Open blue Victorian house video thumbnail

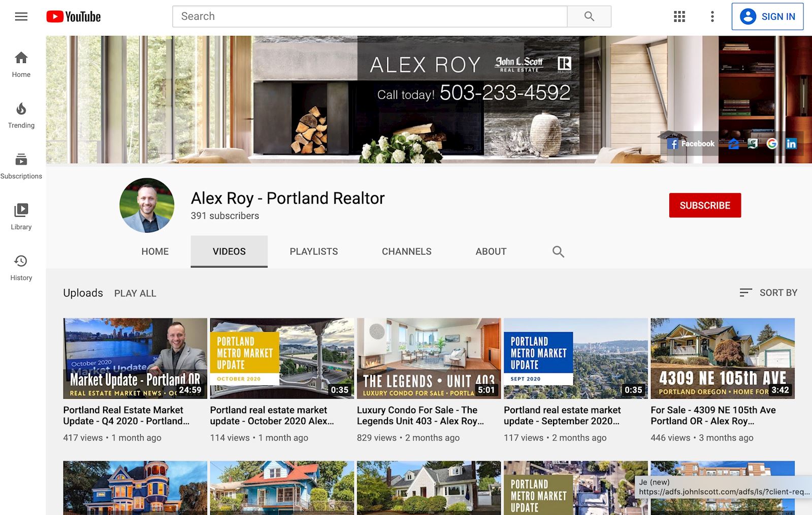tap(135, 488)
